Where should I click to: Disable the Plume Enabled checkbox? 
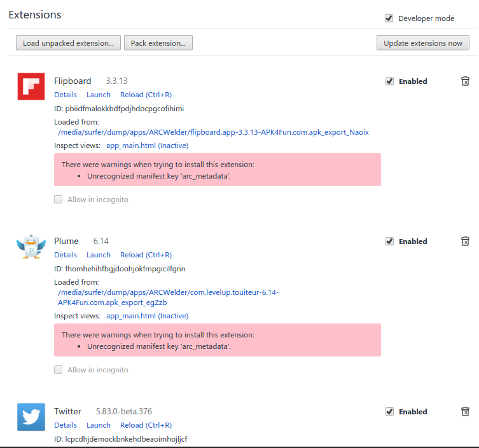(389, 241)
